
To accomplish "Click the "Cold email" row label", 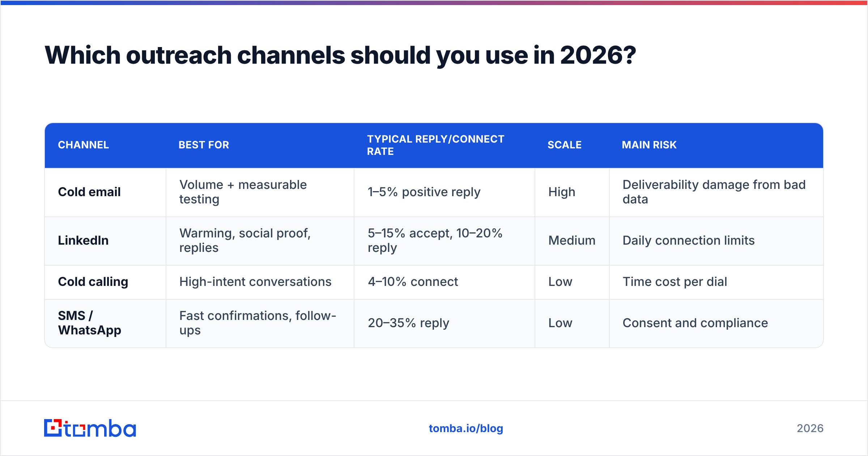I will coord(89,192).
